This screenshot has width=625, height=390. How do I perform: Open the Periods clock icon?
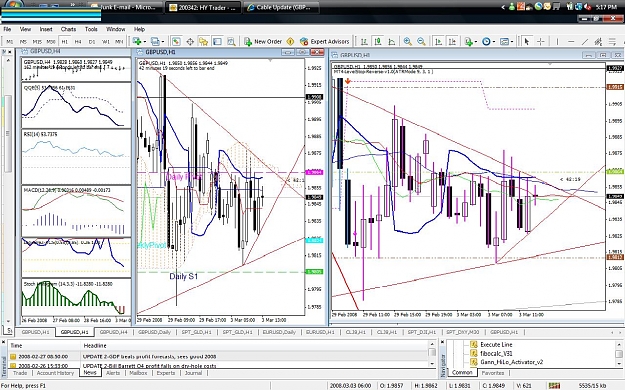(x=486, y=41)
